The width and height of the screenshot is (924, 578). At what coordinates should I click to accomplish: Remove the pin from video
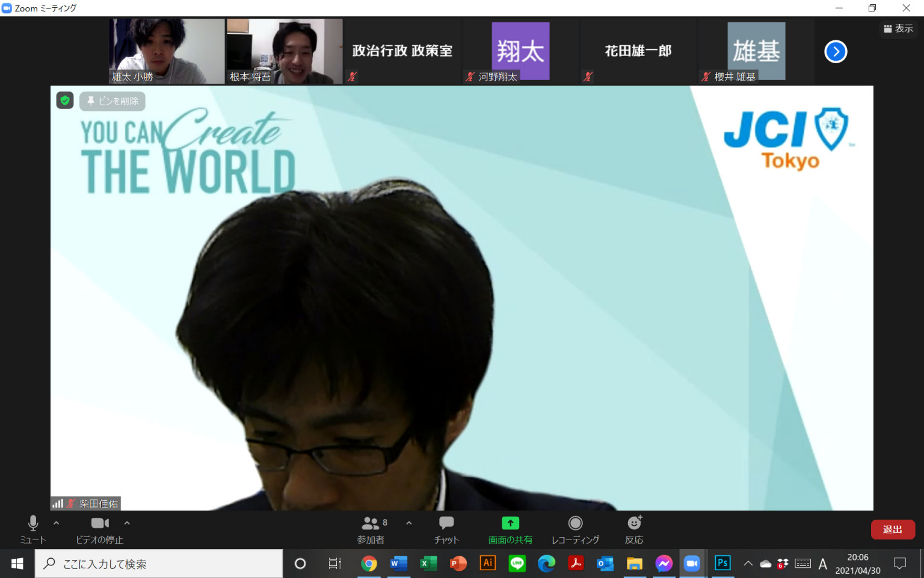click(x=112, y=101)
